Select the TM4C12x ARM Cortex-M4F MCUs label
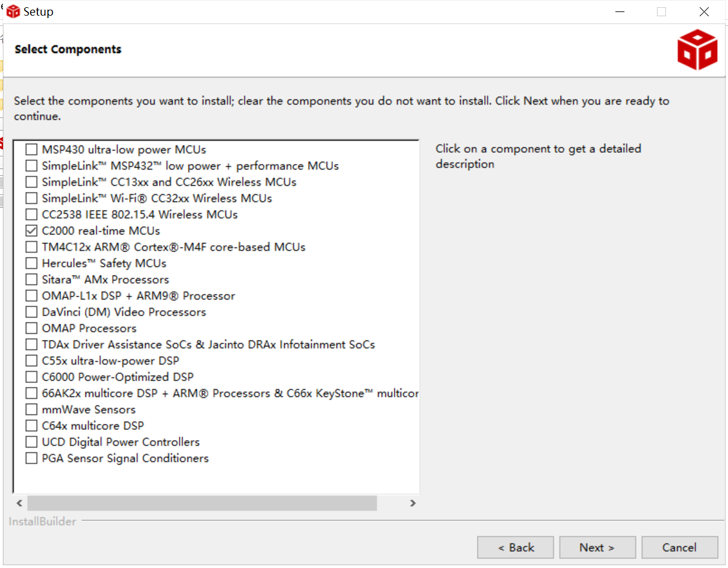Screen dimensions: 728x568 point(173,247)
